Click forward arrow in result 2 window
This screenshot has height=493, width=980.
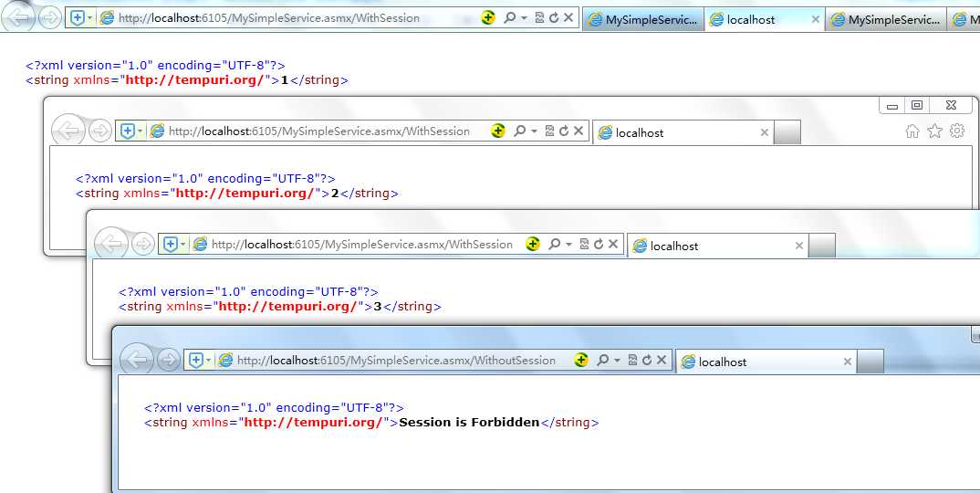[100, 131]
